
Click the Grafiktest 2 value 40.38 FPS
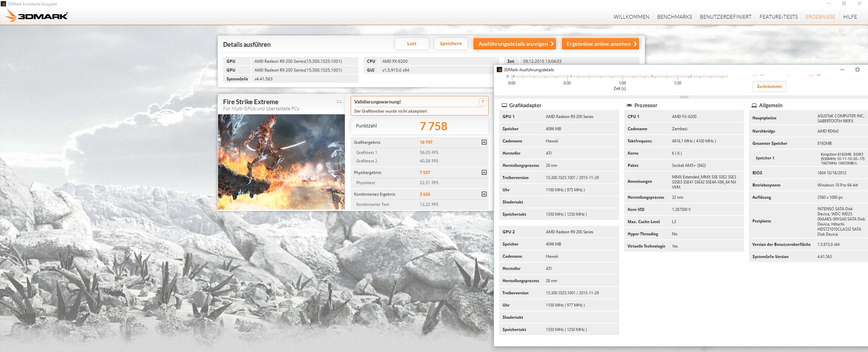click(429, 161)
